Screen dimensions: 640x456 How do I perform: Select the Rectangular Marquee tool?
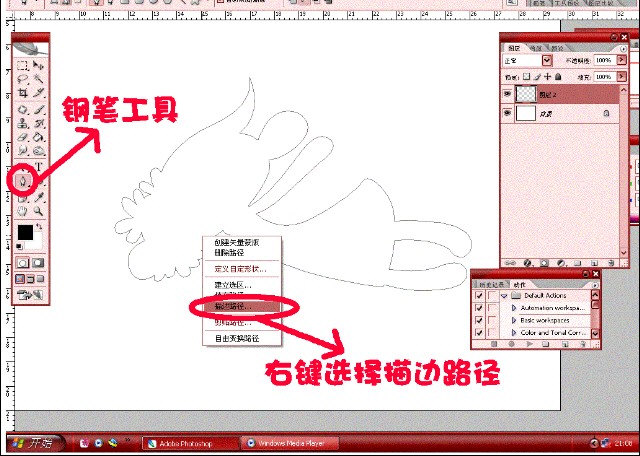(22, 65)
